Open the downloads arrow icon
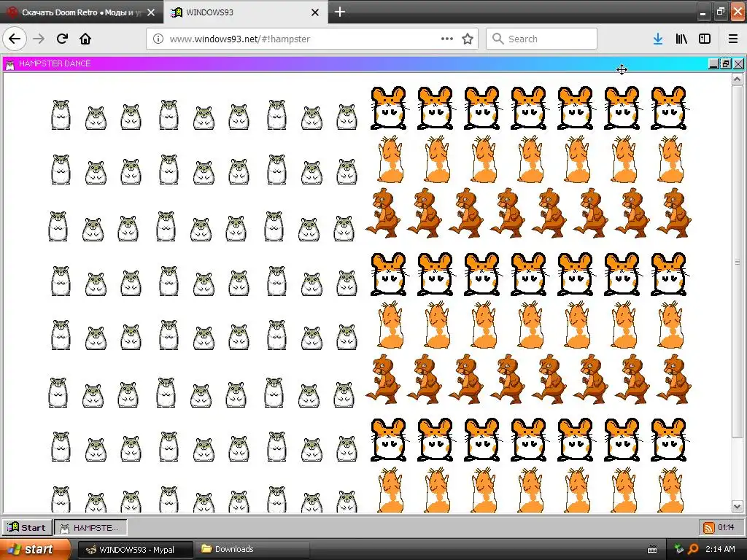This screenshot has height=560, width=747. click(x=658, y=39)
